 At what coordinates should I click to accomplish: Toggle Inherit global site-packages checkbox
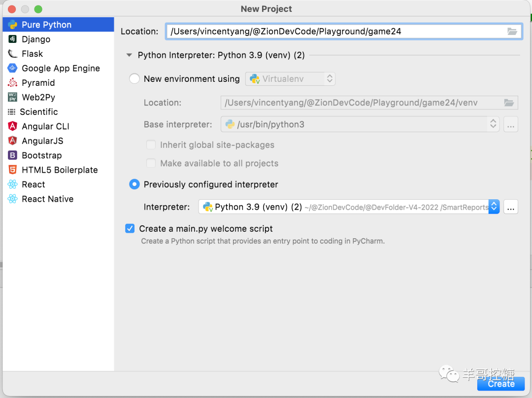tap(151, 145)
